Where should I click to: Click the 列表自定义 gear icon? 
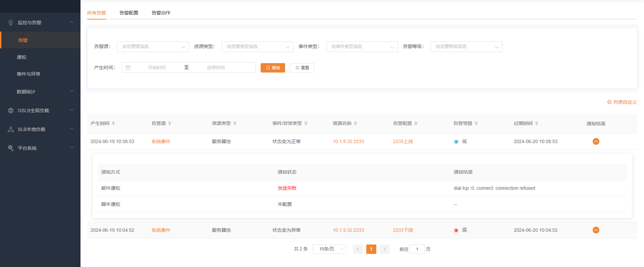pyautogui.click(x=609, y=102)
